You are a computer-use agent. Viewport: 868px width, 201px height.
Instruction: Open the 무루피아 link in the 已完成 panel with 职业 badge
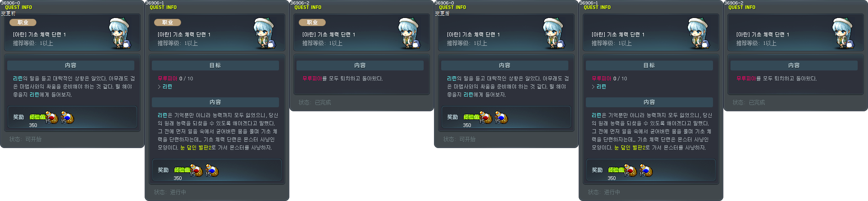pos(312,79)
